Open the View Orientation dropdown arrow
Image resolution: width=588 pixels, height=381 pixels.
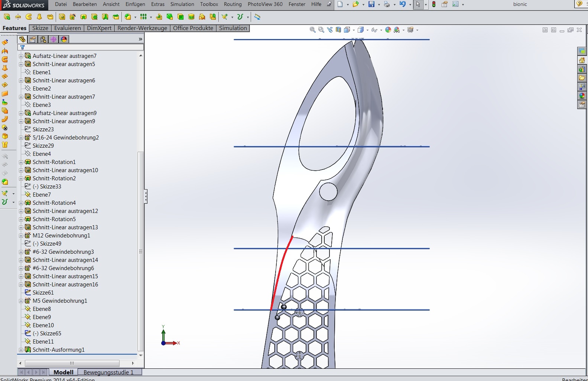(354, 30)
